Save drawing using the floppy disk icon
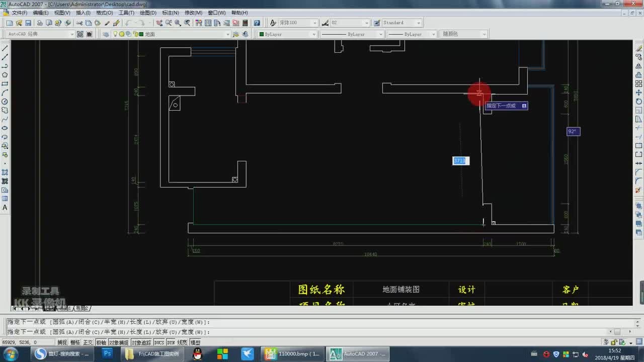The width and height of the screenshot is (644, 362). pos(28,23)
